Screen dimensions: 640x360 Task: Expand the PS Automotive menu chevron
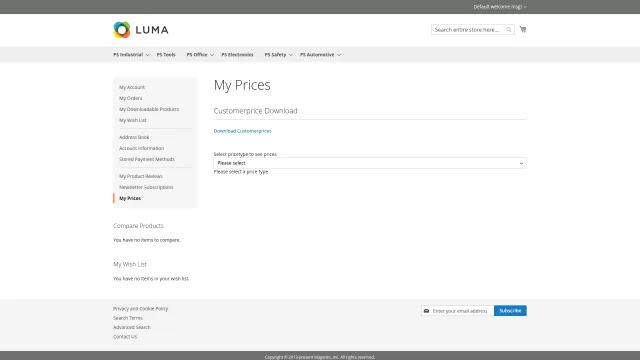click(x=339, y=55)
